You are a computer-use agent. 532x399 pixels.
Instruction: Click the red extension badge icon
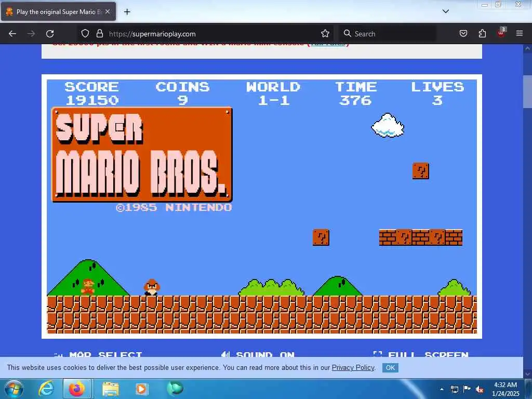point(501,33)
